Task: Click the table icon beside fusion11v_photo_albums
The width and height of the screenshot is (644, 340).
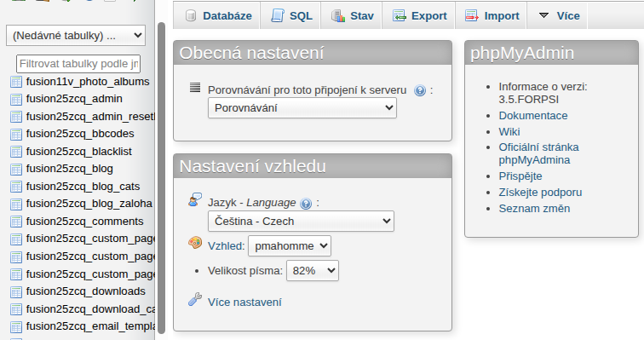Action: pyautogui.click(x=16, y=82)
